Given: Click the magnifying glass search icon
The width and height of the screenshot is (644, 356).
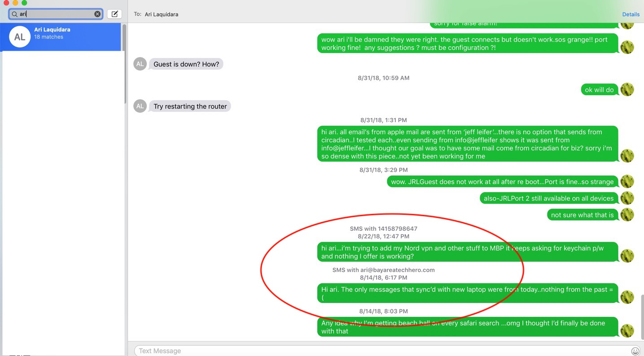Looking at the screenshot, I should [15, 14].
